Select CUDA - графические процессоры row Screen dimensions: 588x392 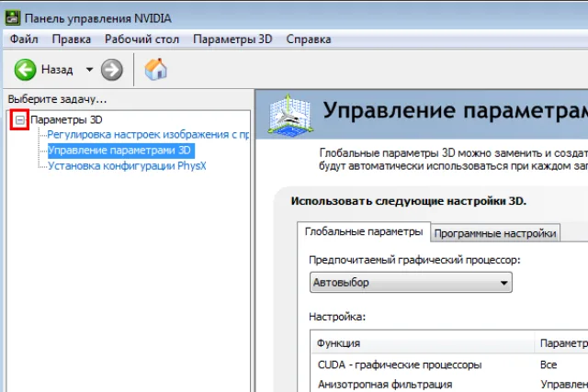coord(449,364)
